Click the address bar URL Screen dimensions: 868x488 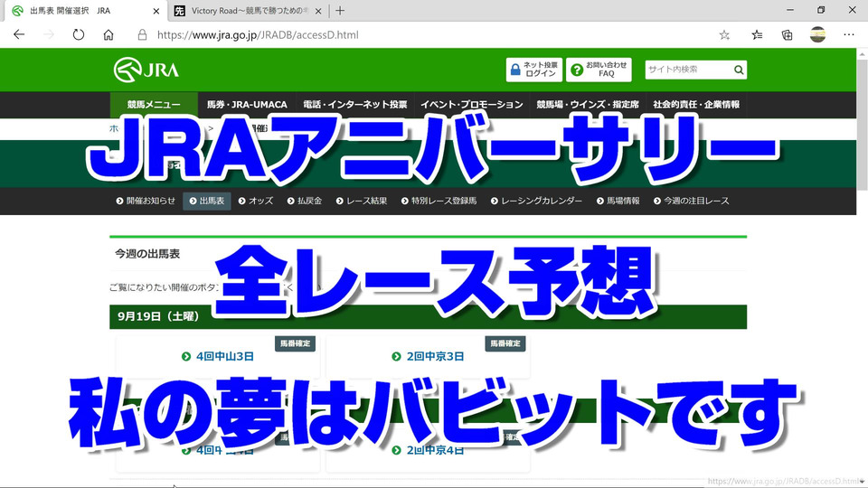[x=258, y=35]
